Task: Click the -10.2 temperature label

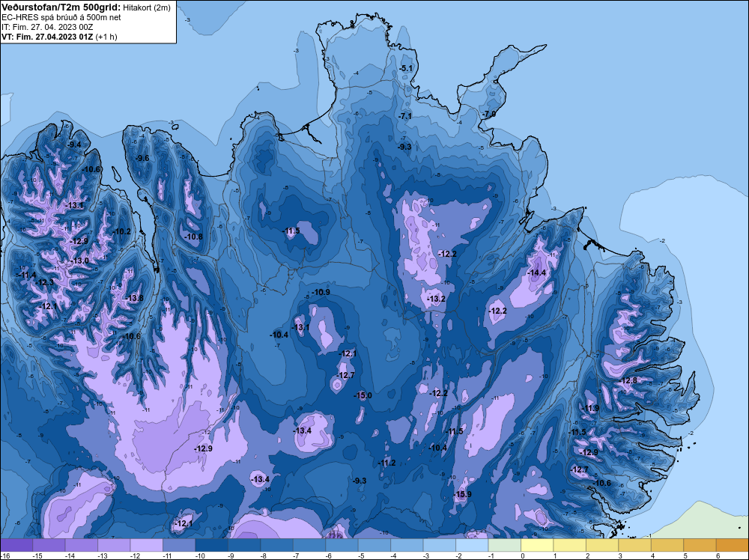Action: click(x=121, y=231)
